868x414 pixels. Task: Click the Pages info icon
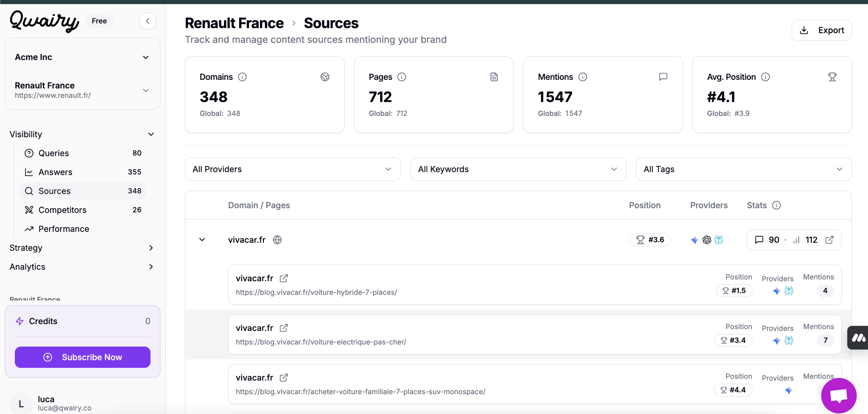coord(402,77)
